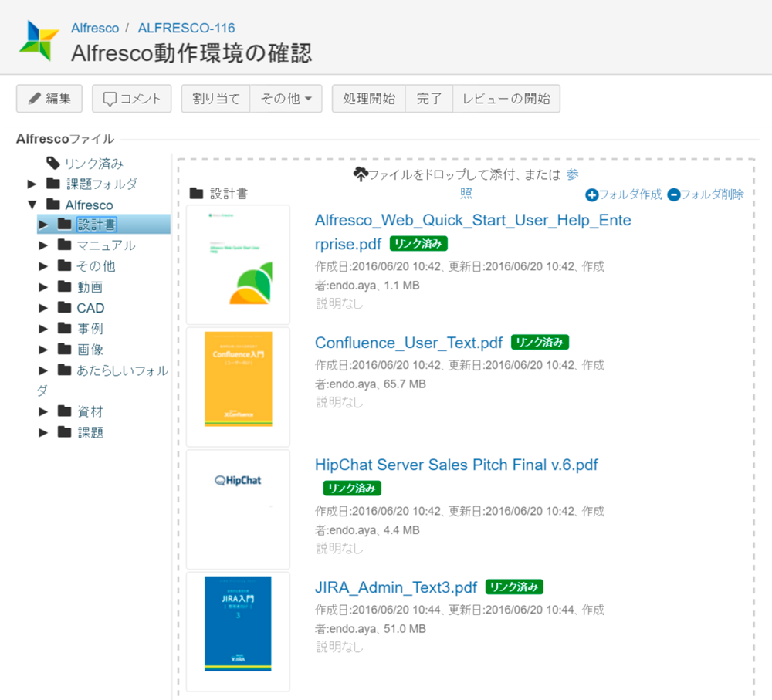Open HipChat Server Sales Pitch Final v.6.pdf
This screenshot has height=700, width=772.
[456, 465]
